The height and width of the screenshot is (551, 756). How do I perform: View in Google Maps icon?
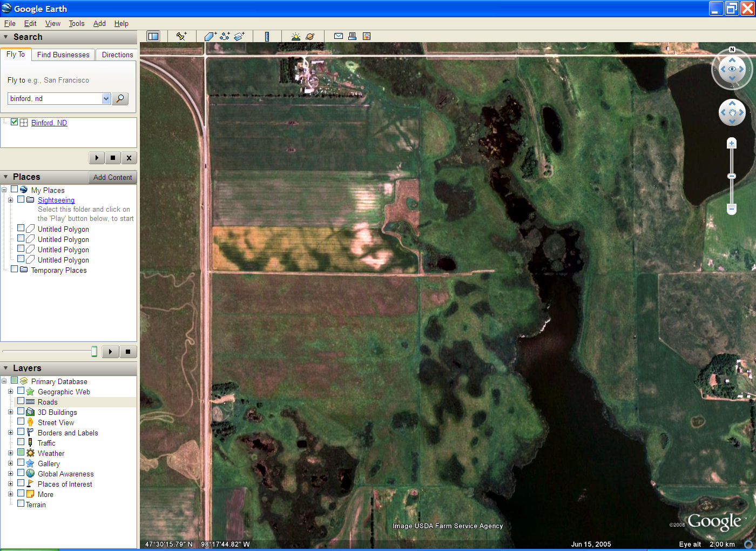click(x=367, y=36)
